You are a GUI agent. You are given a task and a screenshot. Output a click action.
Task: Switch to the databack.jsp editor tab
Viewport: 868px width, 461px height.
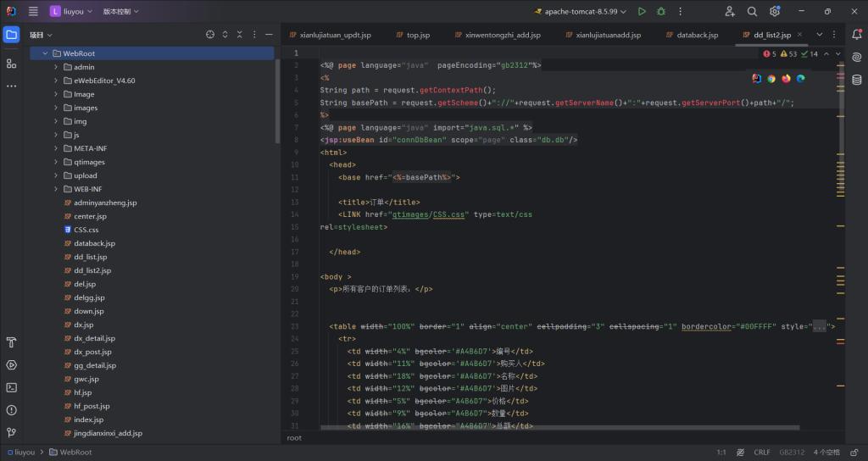(x=697, y=35)
